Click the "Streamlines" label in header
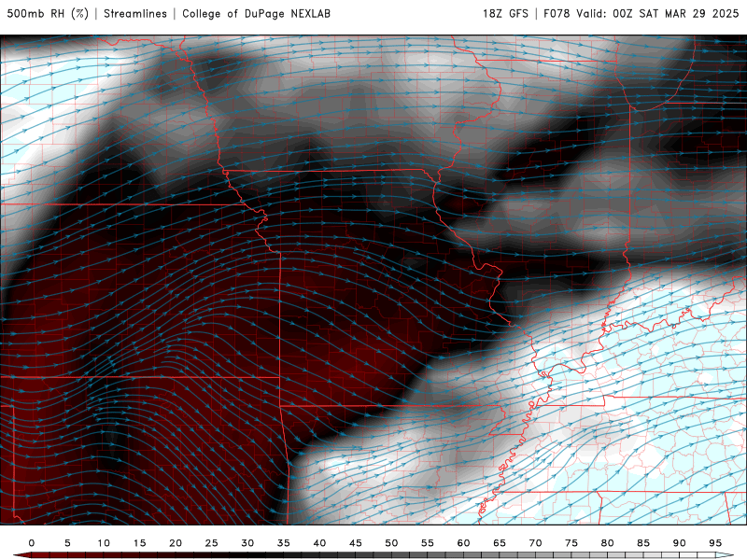Viewport: 747px width, 560px height. [135, 13]
